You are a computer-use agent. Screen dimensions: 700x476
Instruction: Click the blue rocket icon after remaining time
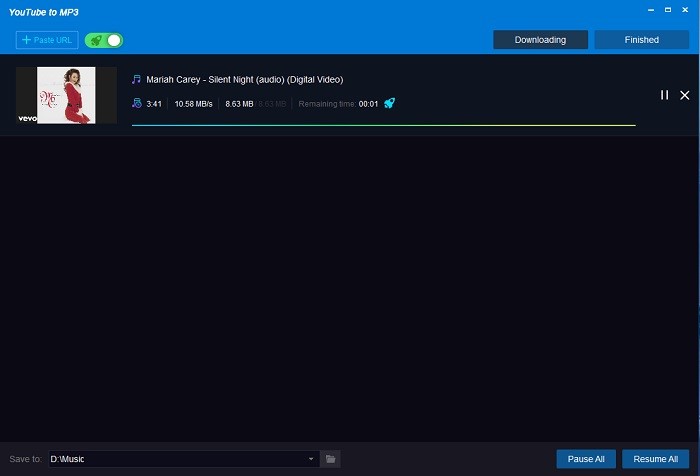tap(389, 104)
